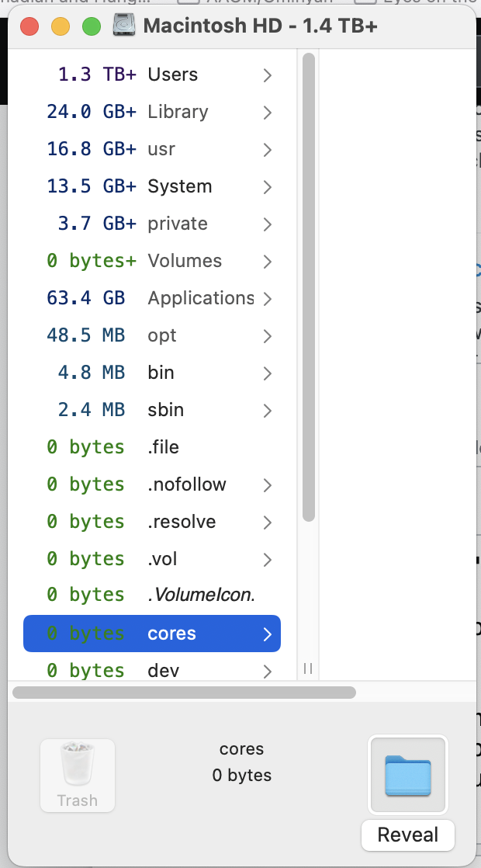Click the 2.4 MB size value
Viewport: 481px width, 868px height.
92,410
